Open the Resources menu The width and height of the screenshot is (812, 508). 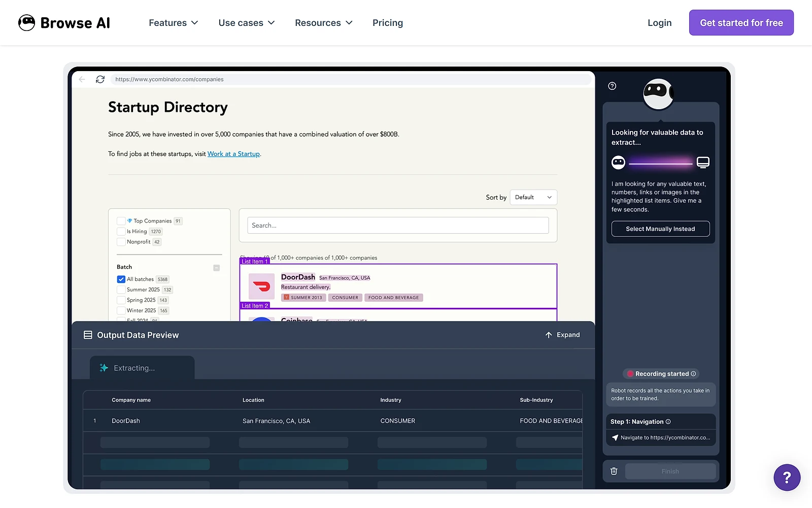coord(323,23)
